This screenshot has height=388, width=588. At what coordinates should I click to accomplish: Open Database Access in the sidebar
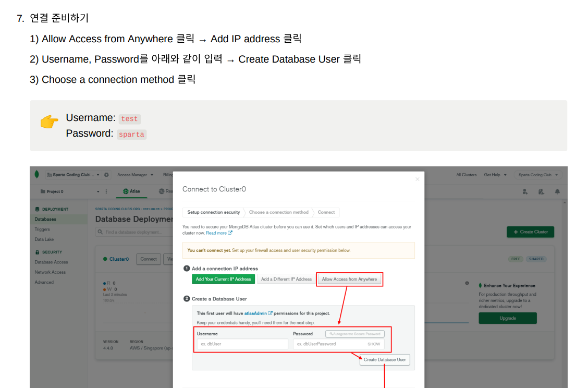(52, 262)
